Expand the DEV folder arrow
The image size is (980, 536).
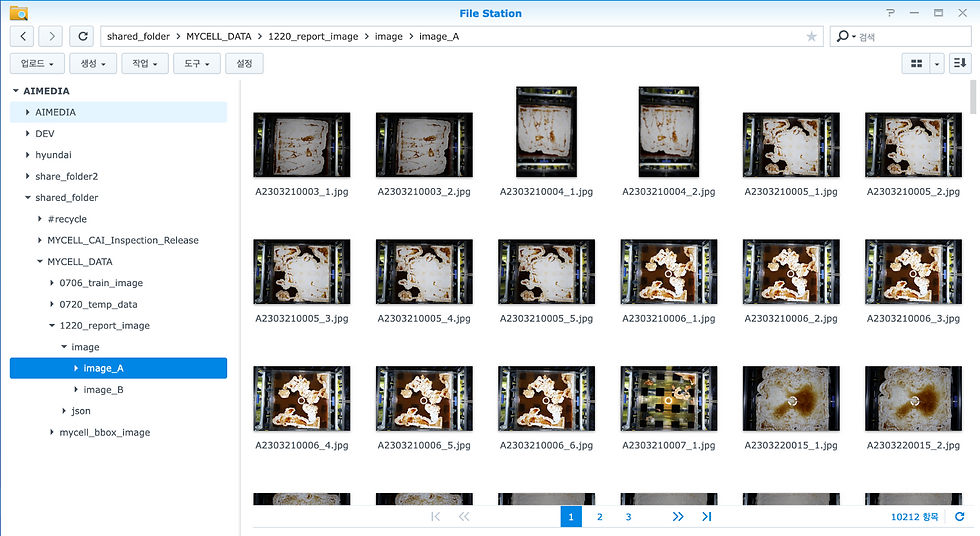point(28,133)
